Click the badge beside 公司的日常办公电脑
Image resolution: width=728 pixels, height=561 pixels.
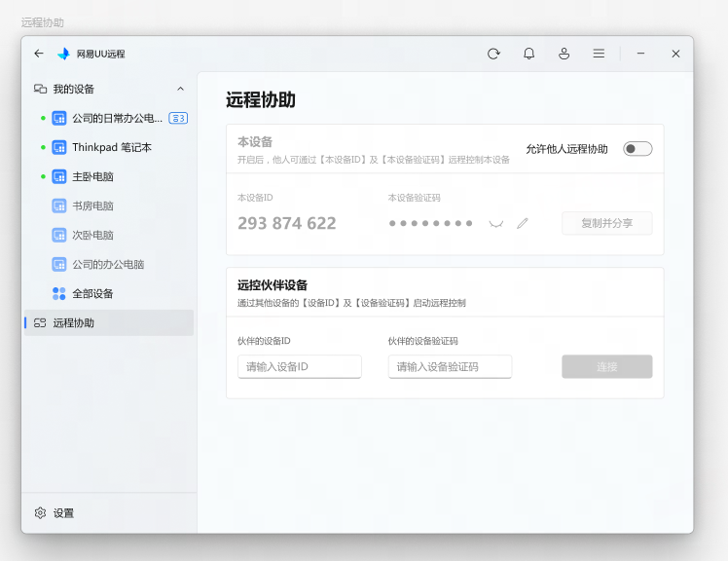click(x=178, y=118)
